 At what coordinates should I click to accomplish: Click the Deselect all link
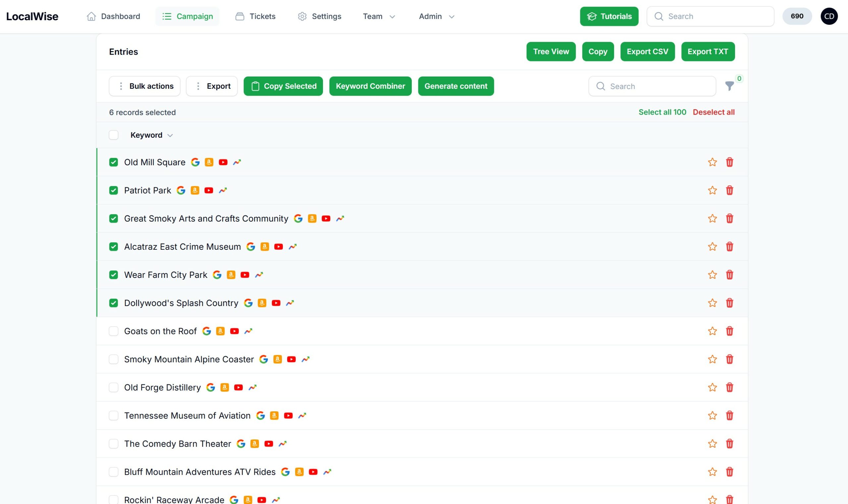pyautogui.click(x=714, y=112)
